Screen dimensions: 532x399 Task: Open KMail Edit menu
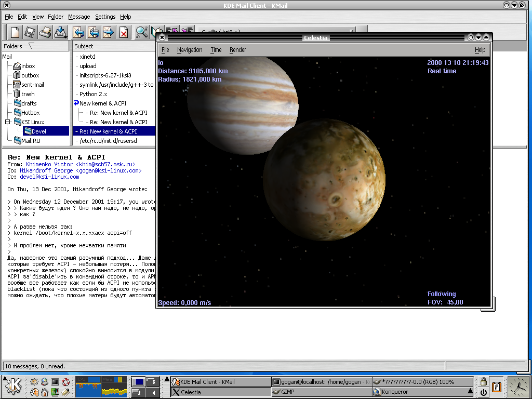[22, 17]
